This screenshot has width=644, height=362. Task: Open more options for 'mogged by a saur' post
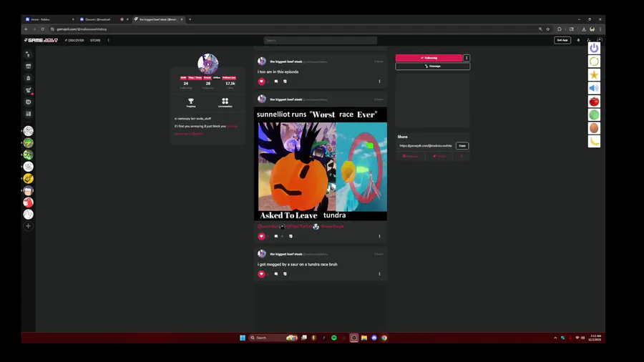click(379, 274)
